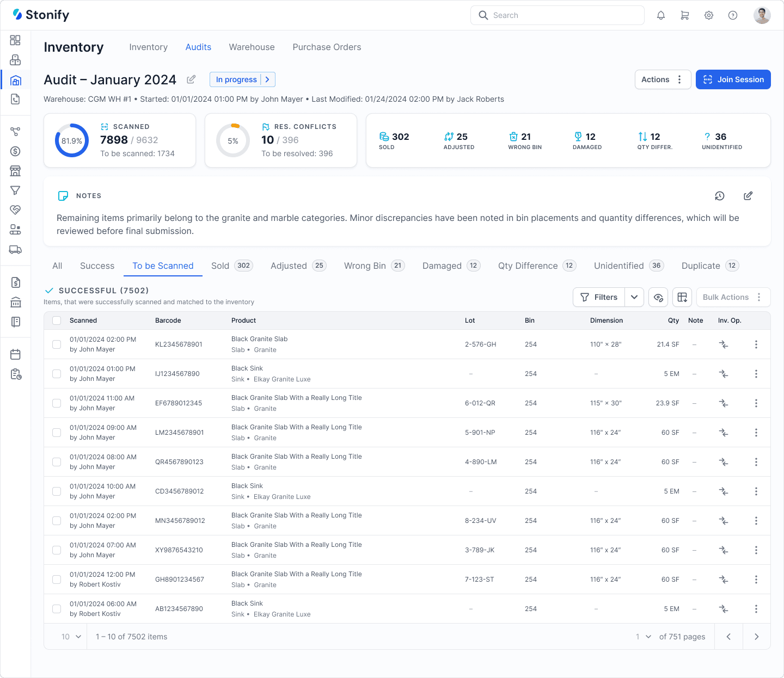The image size is (784, 678).
Task: Select the Success filter tab
Action: (97, 266)
